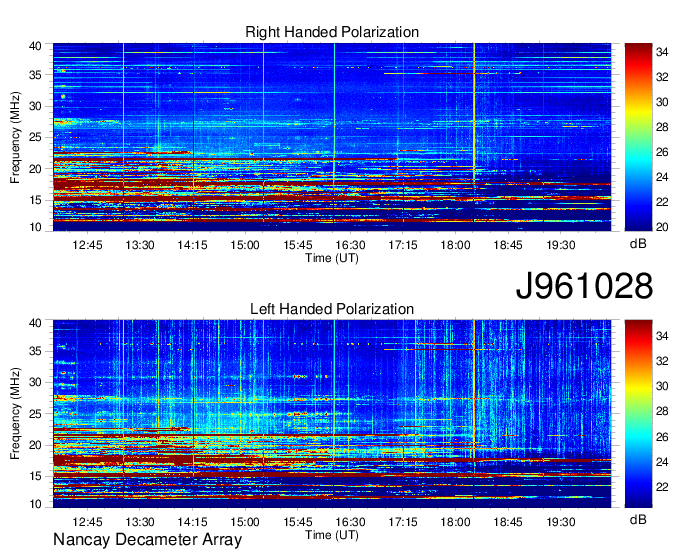Click the 25 MHz tick on upper plot
680x552 pixels.
point(35,137)
